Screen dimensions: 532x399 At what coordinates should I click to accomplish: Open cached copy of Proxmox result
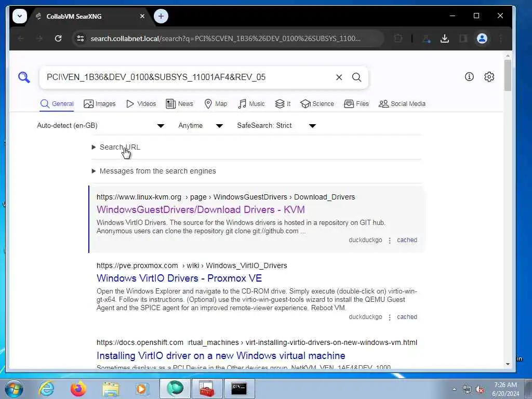point(407,317)
